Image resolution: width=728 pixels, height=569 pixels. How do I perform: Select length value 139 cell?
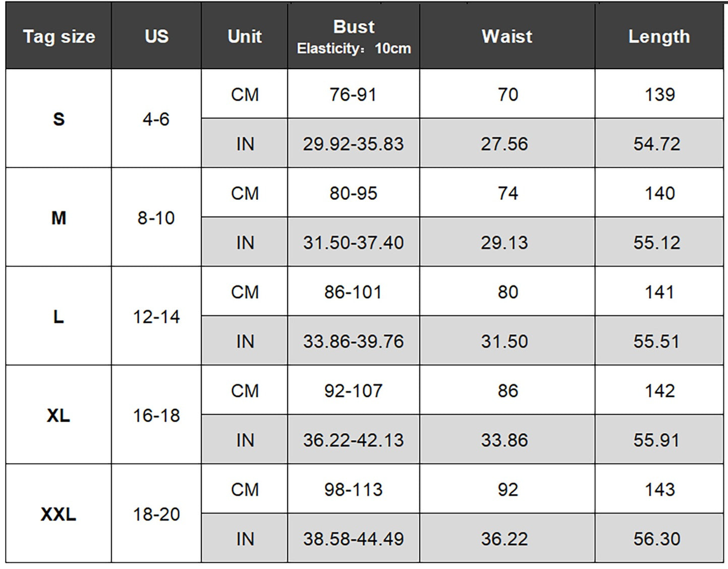(659, 94)
